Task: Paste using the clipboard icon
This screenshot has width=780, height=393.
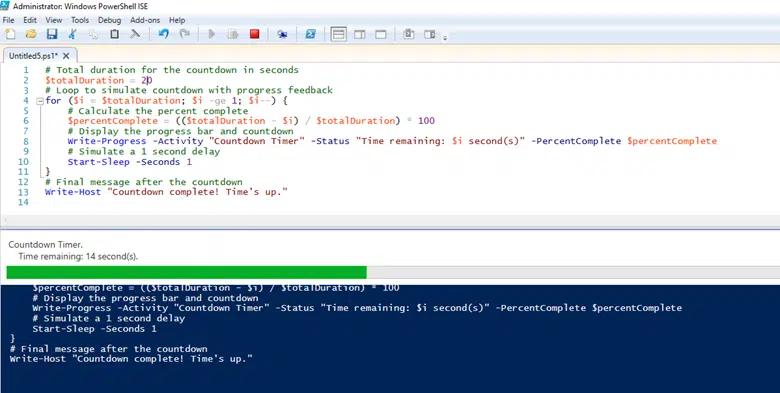Action: (114, 34)
